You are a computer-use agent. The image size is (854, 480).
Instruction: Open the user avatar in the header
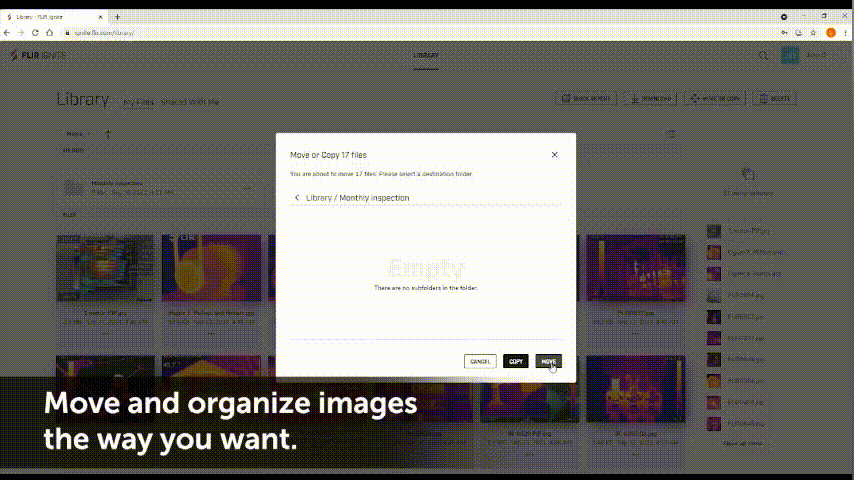pos(790,55)
